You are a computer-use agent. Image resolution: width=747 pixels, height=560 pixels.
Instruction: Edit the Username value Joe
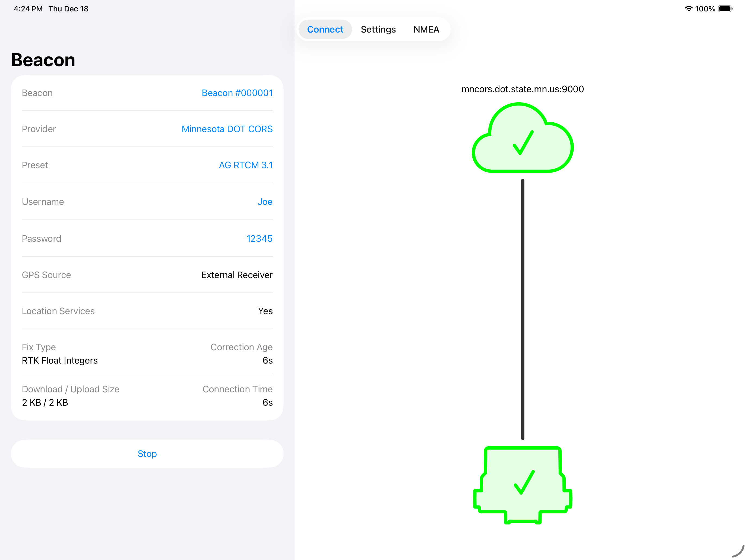click(x=265, y=202)
